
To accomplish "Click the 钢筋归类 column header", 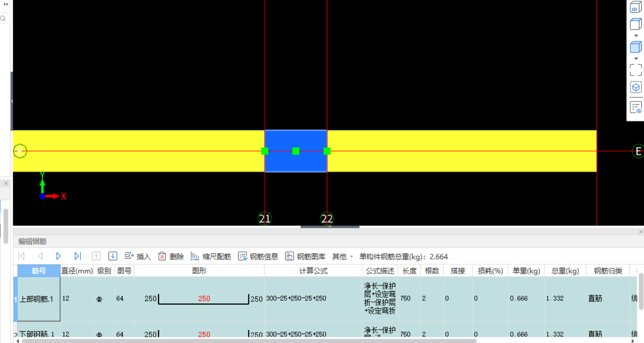I will [608, 271].
